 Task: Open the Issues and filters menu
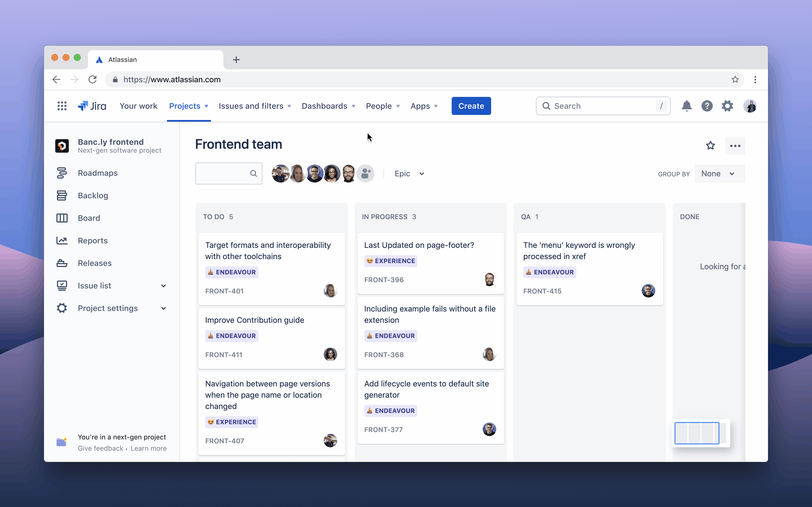pyautogui.click(x=254, y=106)
